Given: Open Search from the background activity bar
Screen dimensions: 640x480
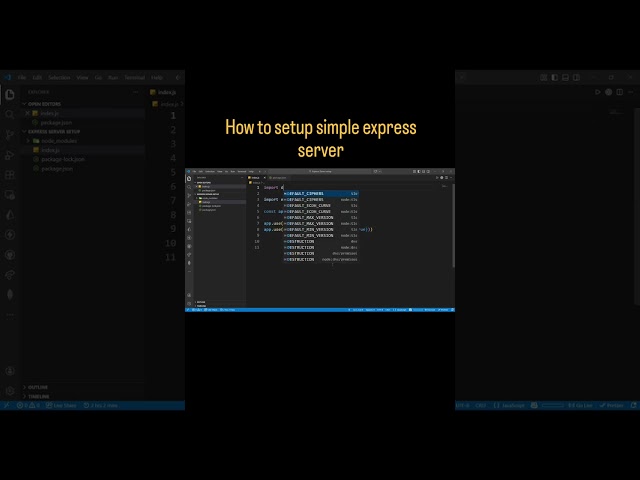Looking at the screenshot, I should [x=10, y=115].
